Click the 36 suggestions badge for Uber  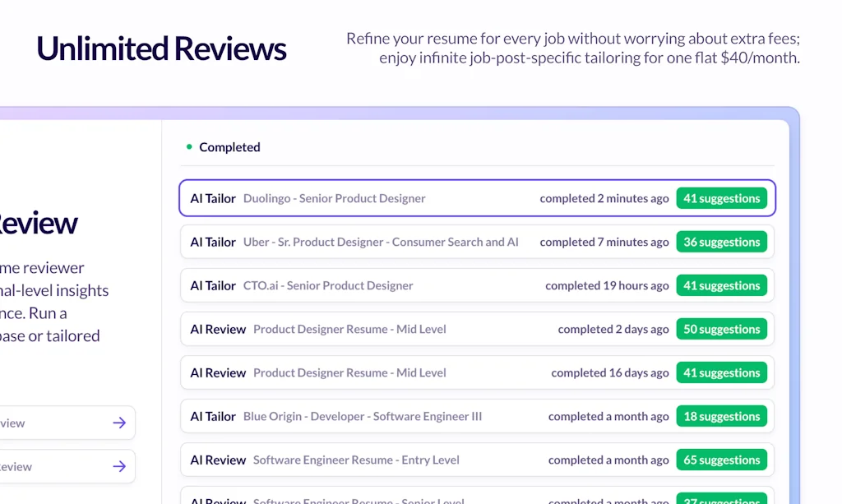click(x=721, y=242)
